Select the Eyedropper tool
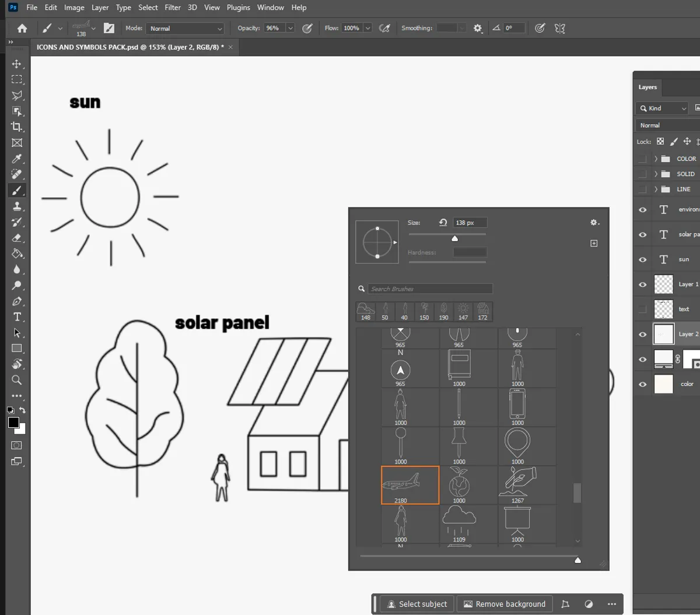 click(17, 158)
